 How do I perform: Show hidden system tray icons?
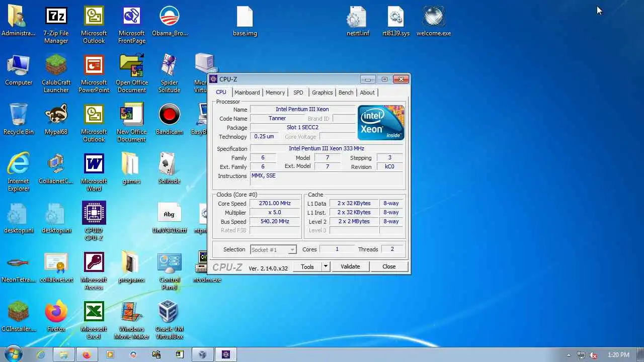coord(569,355)
